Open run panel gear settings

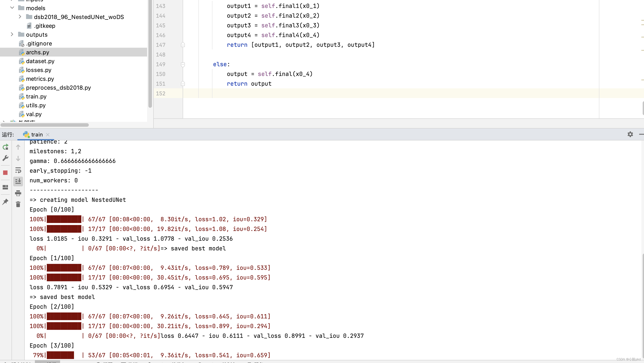pyautogui.click(x=630, y=134)
